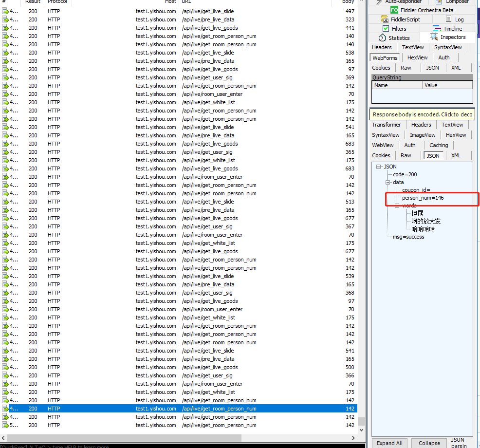Switch to the WebForms tab

click(x=385, y=57)
